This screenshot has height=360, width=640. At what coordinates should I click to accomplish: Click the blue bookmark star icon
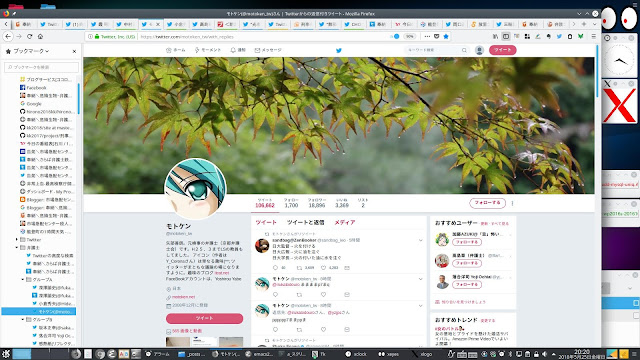(446, 36)
